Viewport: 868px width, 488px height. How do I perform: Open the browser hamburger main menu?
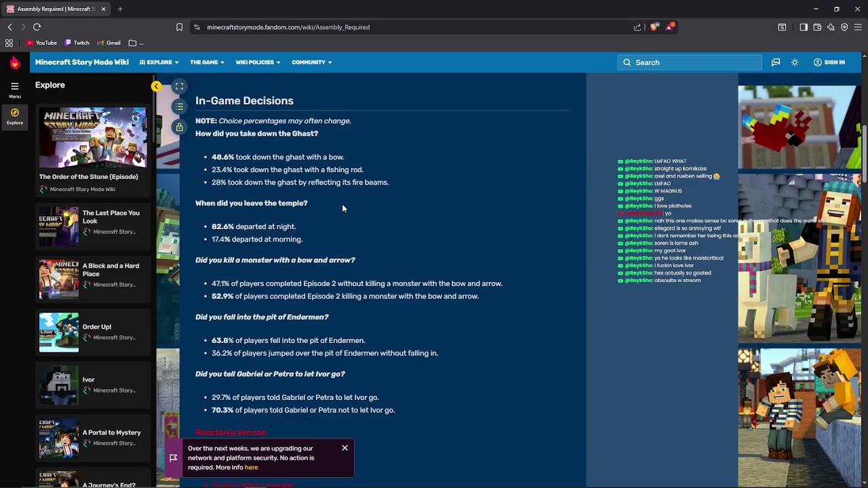click(x=858, y=27)
